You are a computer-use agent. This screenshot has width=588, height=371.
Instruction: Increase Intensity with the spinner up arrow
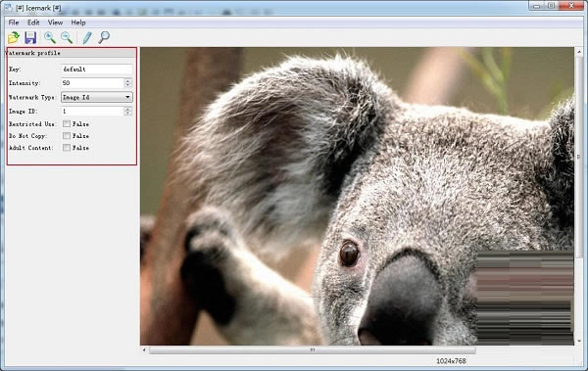tap(127, 80)
